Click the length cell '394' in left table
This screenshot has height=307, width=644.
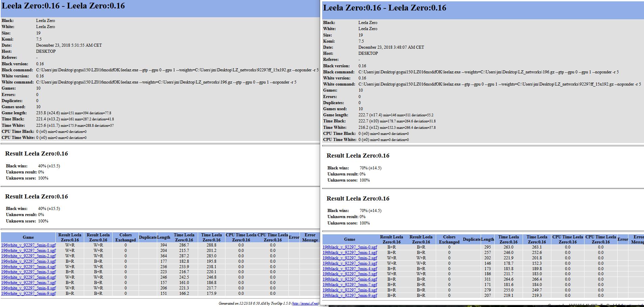pyautogui.click(x=164, y=245)
